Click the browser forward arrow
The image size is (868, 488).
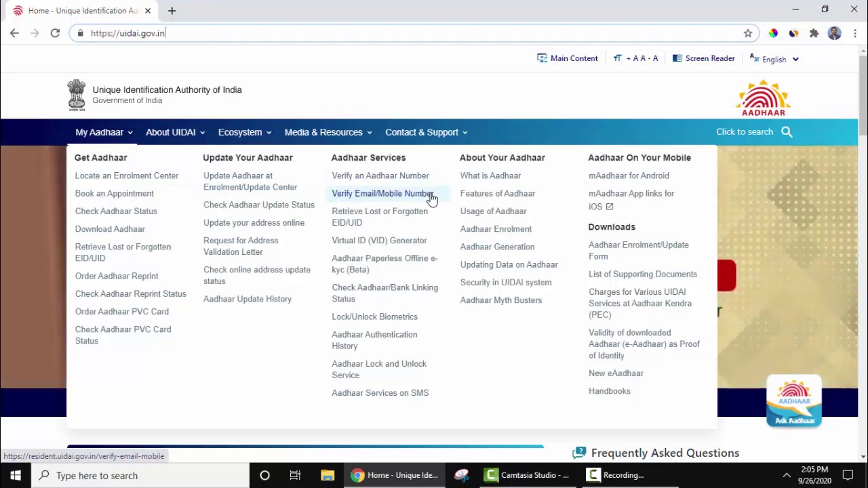[x=35, y=33]
